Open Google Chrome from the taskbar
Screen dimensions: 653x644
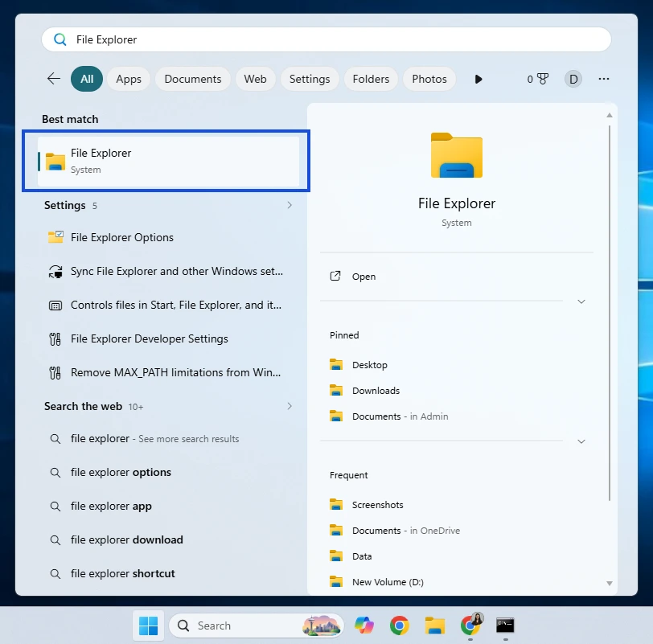click(399, 626)
